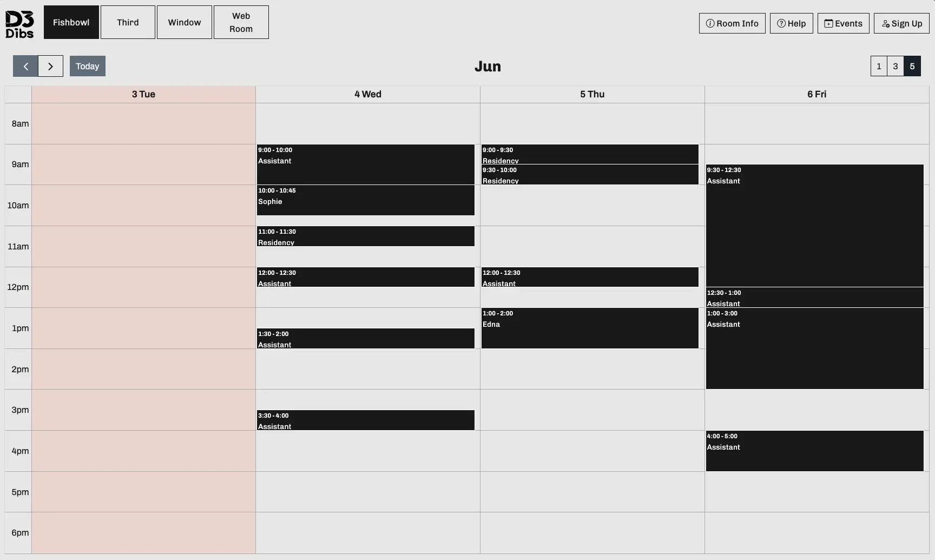Screen dimensions: 935x560
Task: Open the Web Room schedule tab
Action: pos(240,22)
